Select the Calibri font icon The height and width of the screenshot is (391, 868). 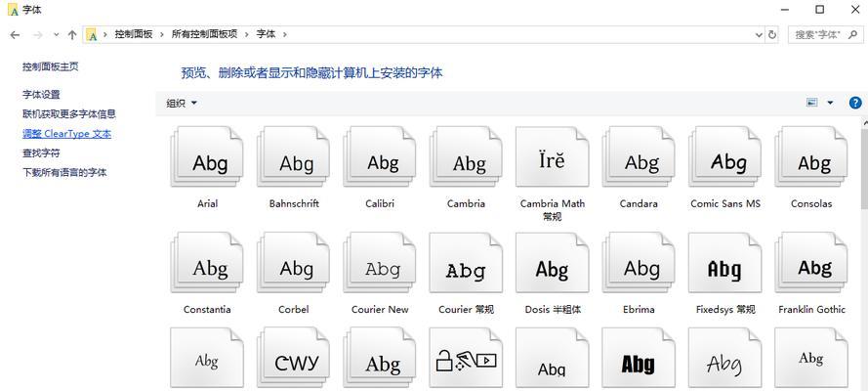(x=380, y=157)
